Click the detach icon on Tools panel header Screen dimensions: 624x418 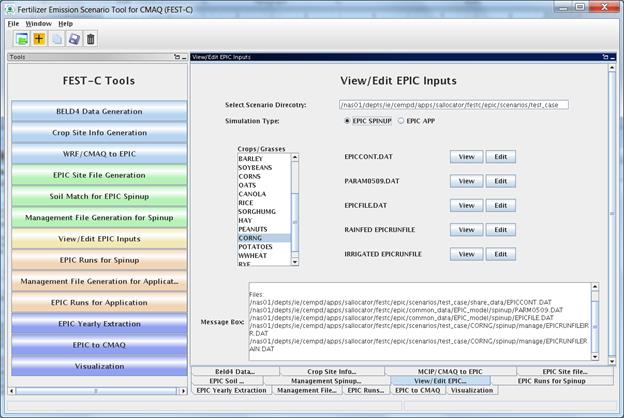click(177, 57)
